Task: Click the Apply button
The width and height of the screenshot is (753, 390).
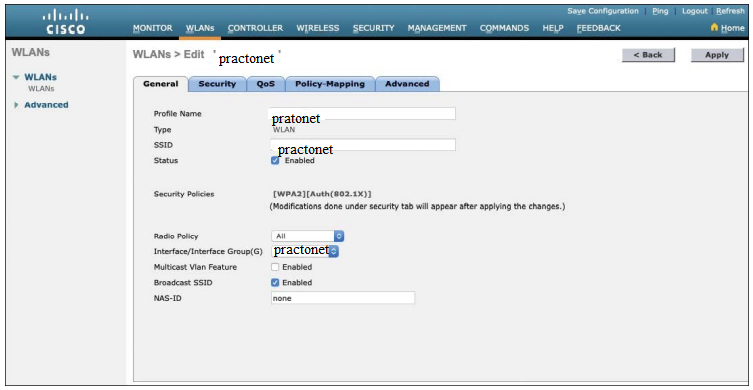Action: 717,55
